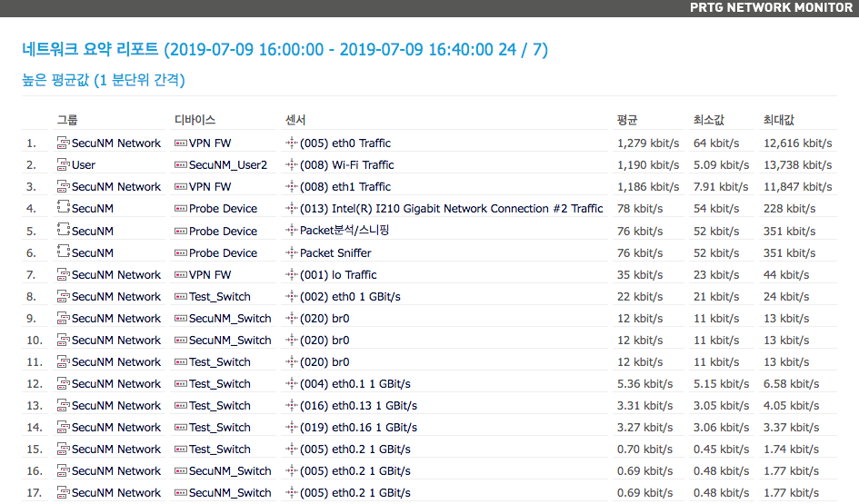Open VPN FW device in row 3
The image size is (859, 504).
coord(210,187)
